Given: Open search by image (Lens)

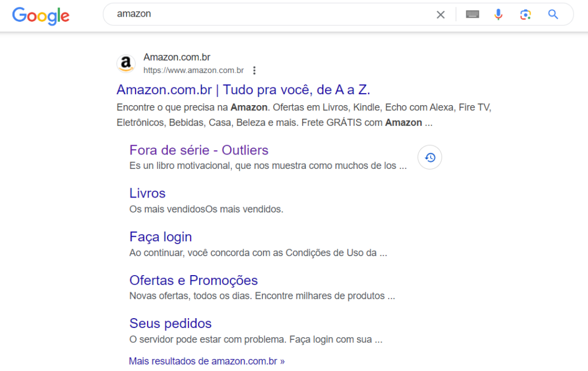Looking at the screenshot, I should coord(525,15).
